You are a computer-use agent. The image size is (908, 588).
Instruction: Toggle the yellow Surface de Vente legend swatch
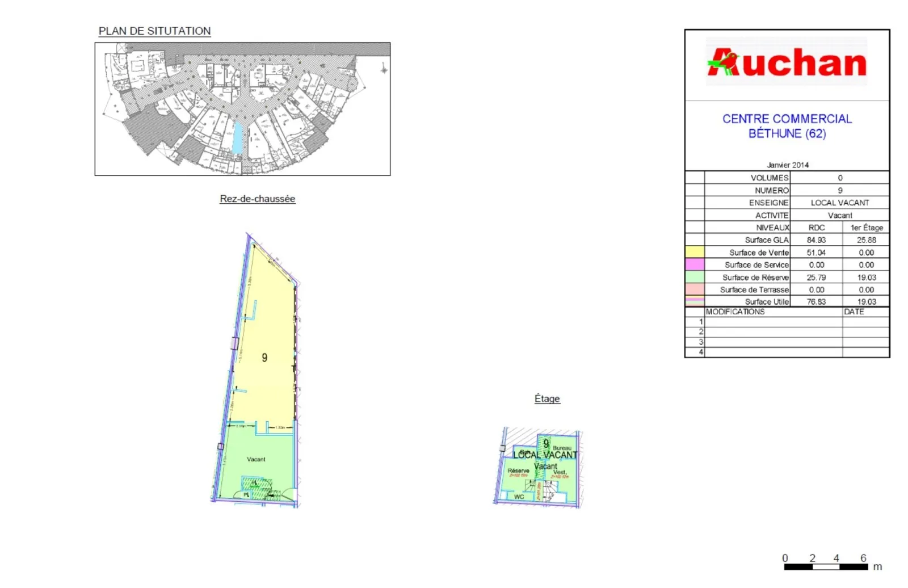click(696, 252)
